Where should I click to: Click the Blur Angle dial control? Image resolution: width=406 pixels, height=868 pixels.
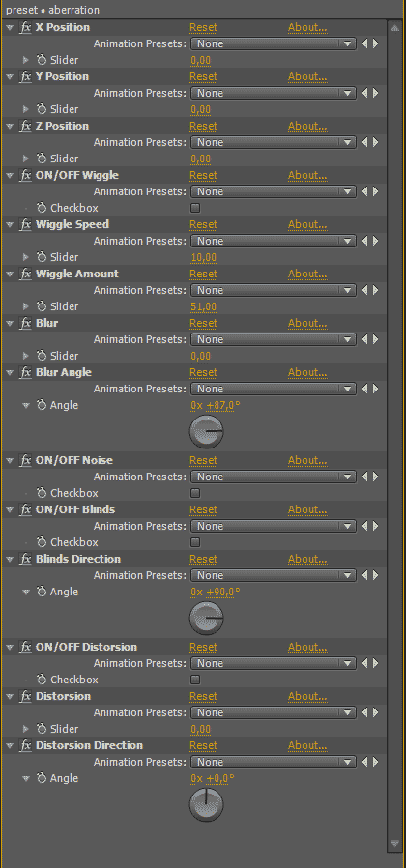point(207,432)
